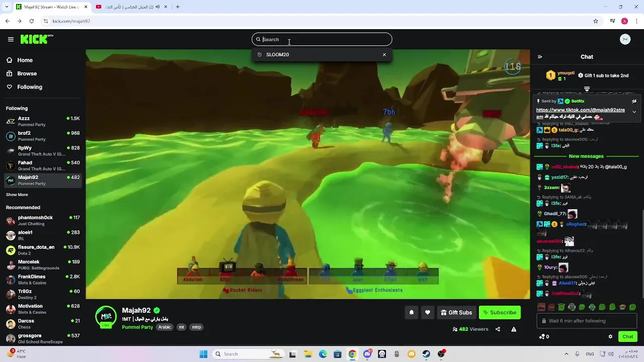Remove SLOOM20 from recent searches
This screenshot has height=362, width=644.
pos(384,54)
